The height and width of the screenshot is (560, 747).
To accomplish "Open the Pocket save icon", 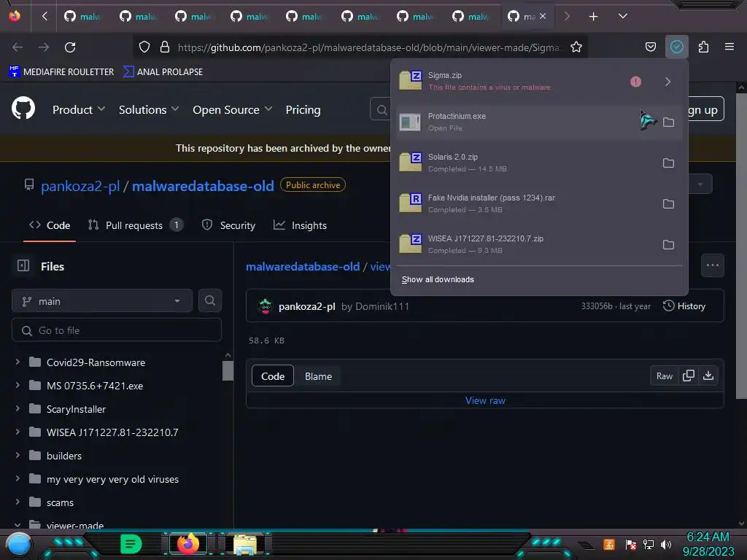I will (x=650, y=47).
